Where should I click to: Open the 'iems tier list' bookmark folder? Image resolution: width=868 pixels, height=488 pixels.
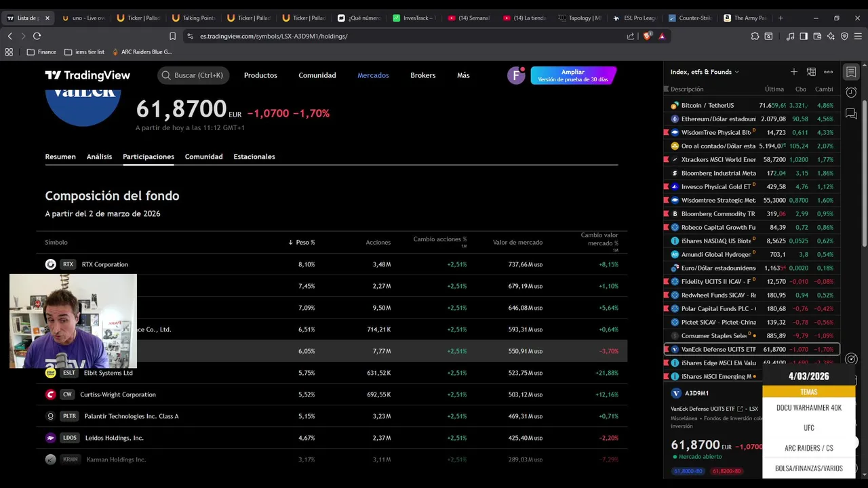84,52
